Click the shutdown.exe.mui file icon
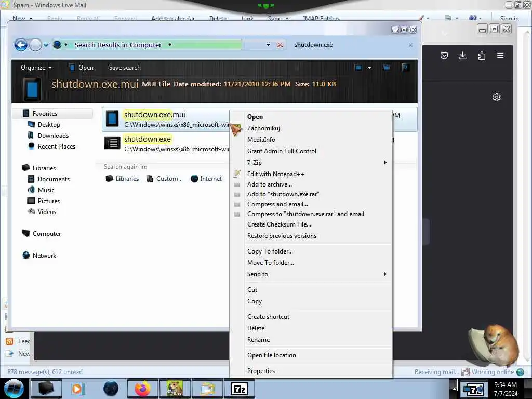The image size is (532, 399). 112,119
